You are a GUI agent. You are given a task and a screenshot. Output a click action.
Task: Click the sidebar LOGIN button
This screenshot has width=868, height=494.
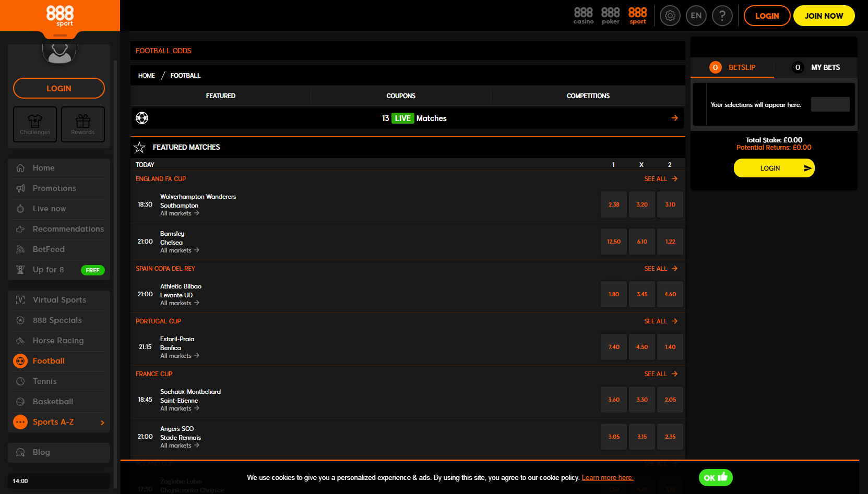(59, 88)
